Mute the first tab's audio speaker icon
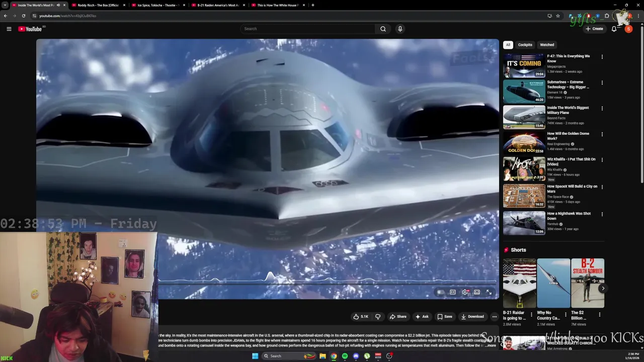Viewport: 644px width, 362px height. click(58, 5)
